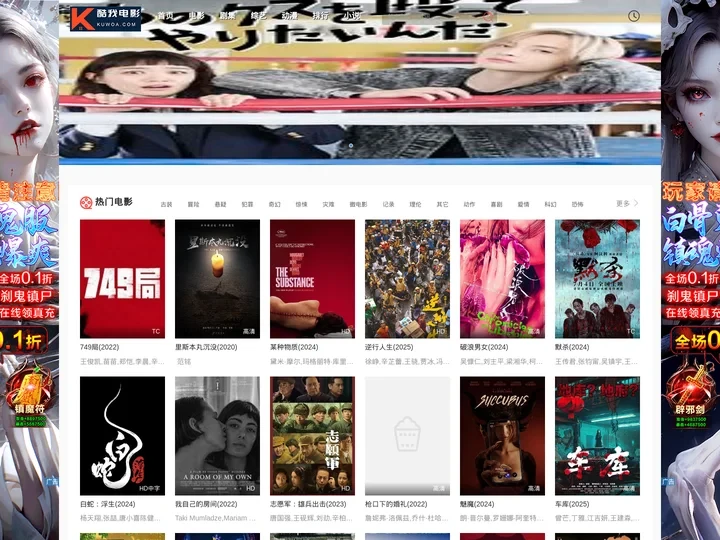This screenshot has width=720, height=540.
Task: Click the title link 破浪男女(2024)
Action: coord(484,347)
